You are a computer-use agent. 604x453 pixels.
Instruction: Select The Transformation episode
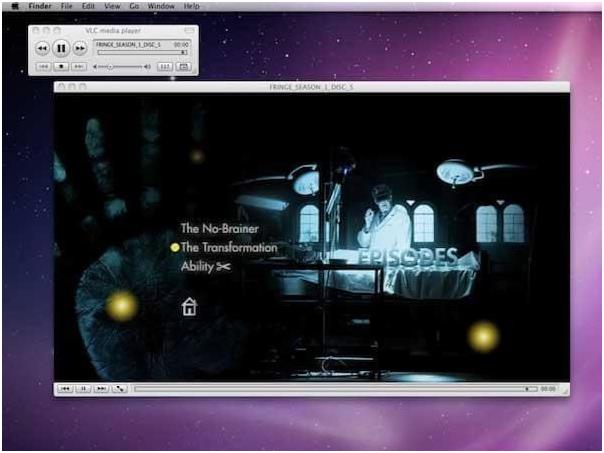point(229,247)
